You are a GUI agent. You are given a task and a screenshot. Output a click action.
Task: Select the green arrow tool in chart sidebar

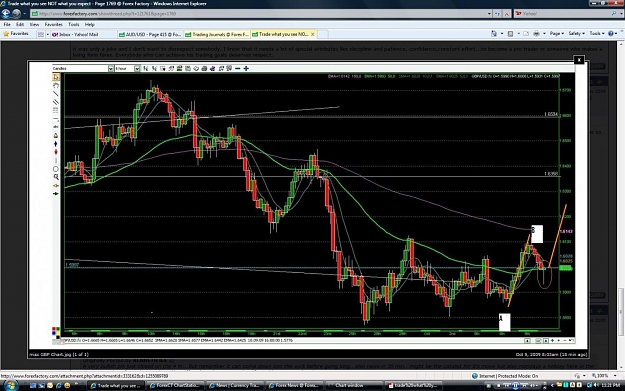click(x=56, y=194)
